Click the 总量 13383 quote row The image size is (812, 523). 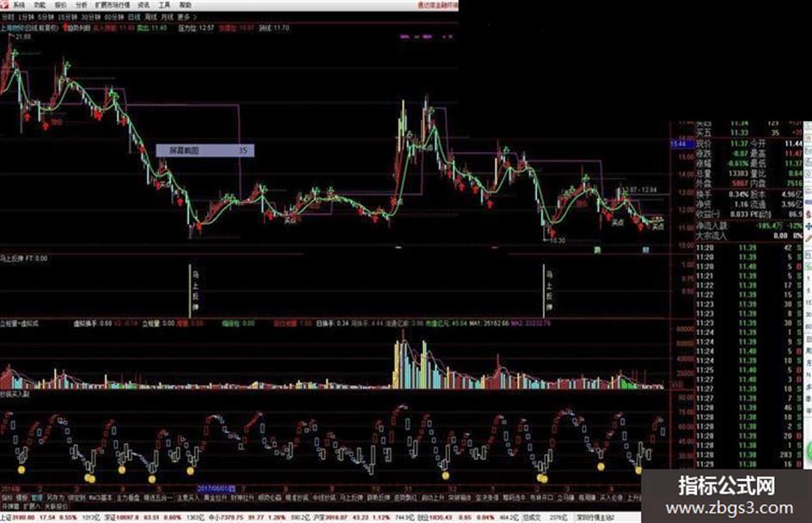(x=723, y=173)
